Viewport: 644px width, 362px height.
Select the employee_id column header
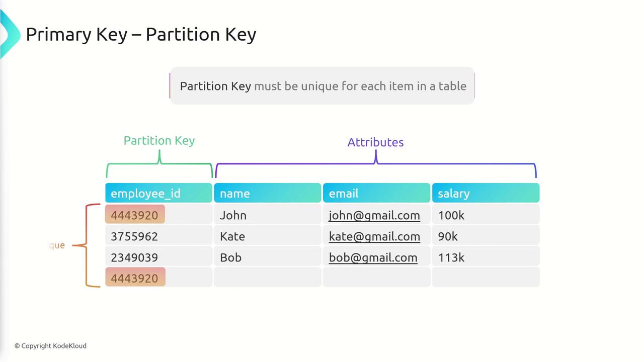coord(158,194)
